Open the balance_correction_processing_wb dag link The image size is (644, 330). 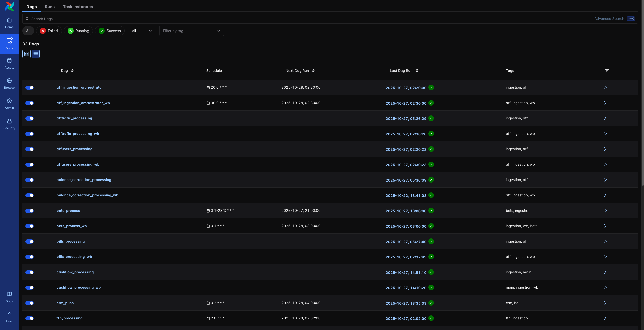87,195
